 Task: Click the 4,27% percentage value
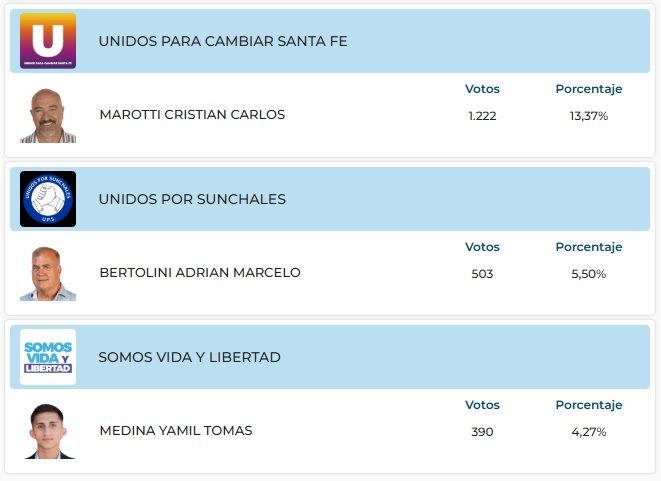[x=589, y=432]
